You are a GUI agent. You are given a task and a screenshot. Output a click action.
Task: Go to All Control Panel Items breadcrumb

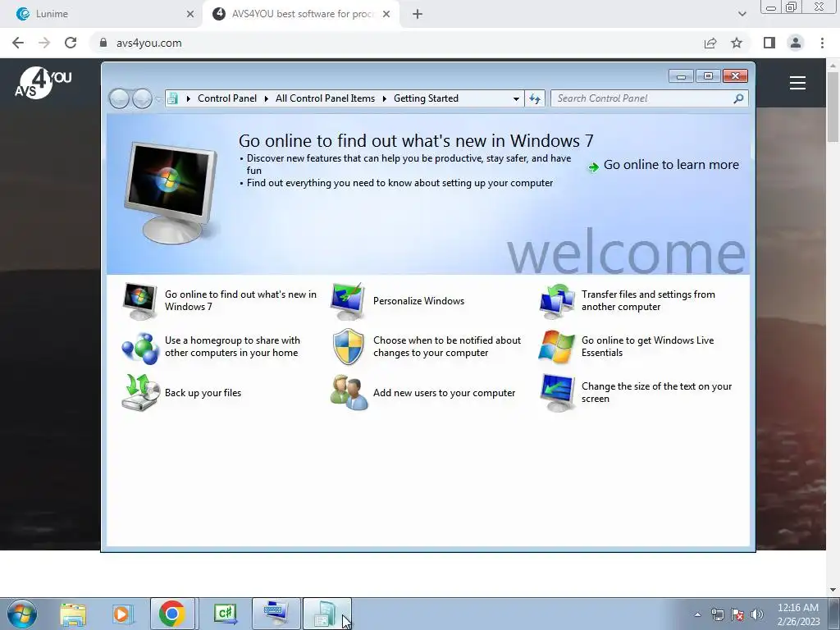[325, 98]
